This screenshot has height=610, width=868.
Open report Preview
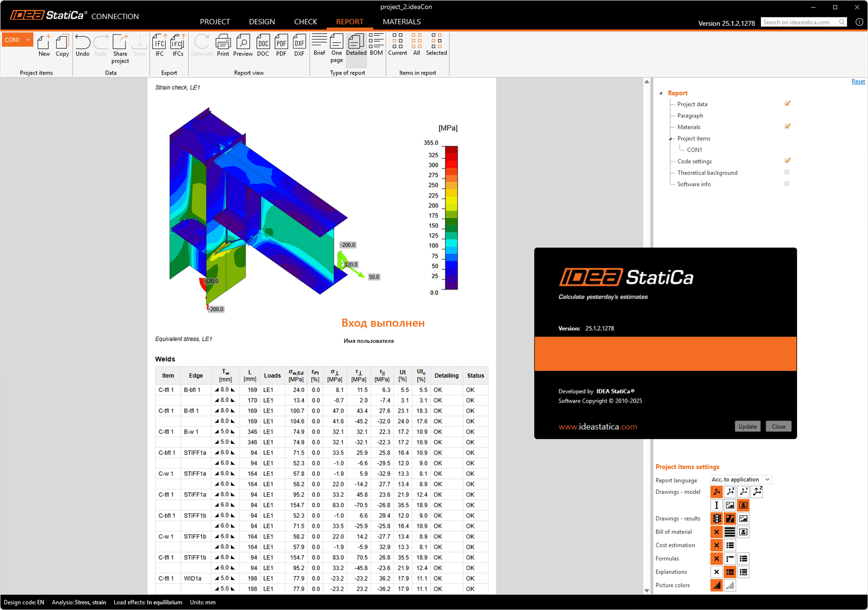point(243,45)
